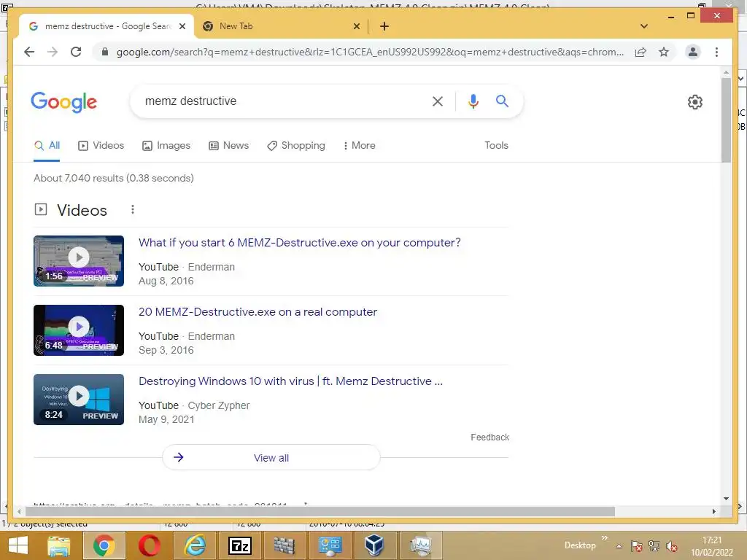Click the muted volume tray icon

(x=672, y=546)
